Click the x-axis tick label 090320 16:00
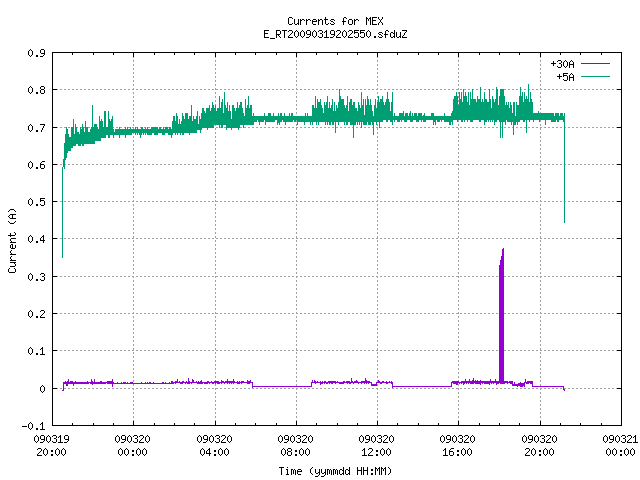 (x=458, y=446)
